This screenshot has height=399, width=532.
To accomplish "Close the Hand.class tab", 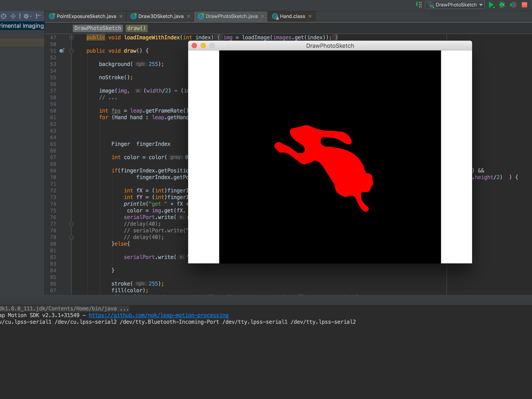I will pyautogui.click(x=310, y=16).
